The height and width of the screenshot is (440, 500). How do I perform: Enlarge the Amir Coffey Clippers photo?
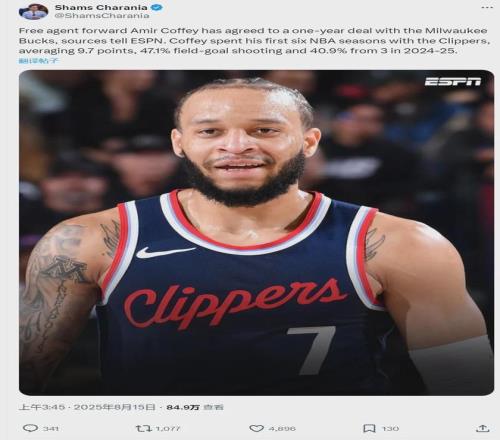click(256, 233)
